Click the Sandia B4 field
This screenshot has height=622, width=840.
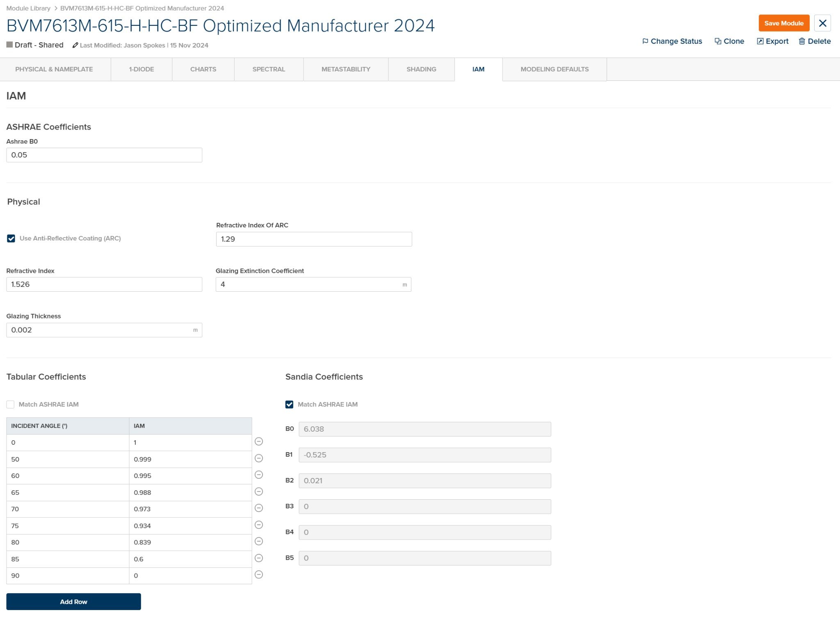coord(425,533)
